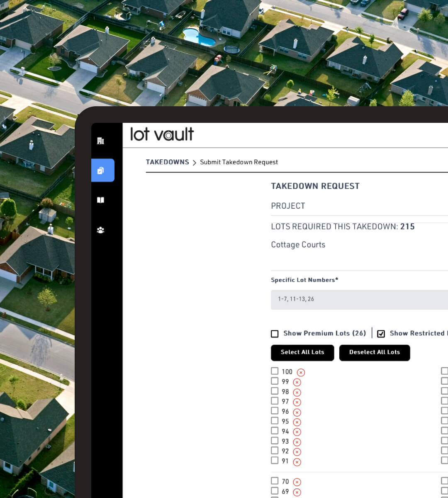Check the box for lot 69
This screenshot has width=448, height=498.
pyautogui.click(x=275, y=491)
